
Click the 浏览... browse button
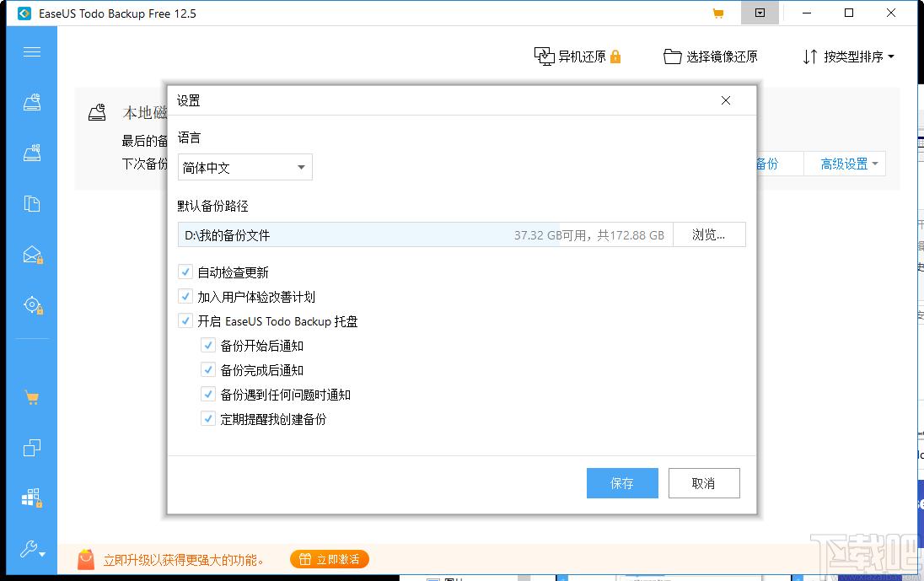(709, 234)
